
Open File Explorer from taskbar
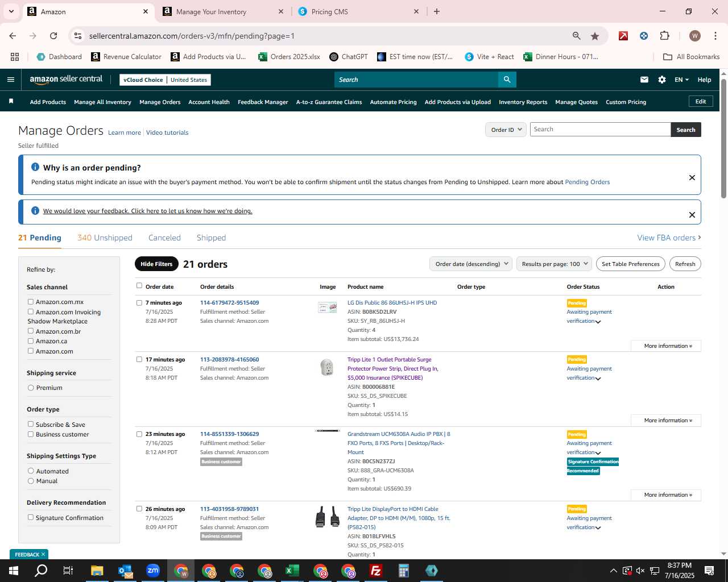[97, 571]
